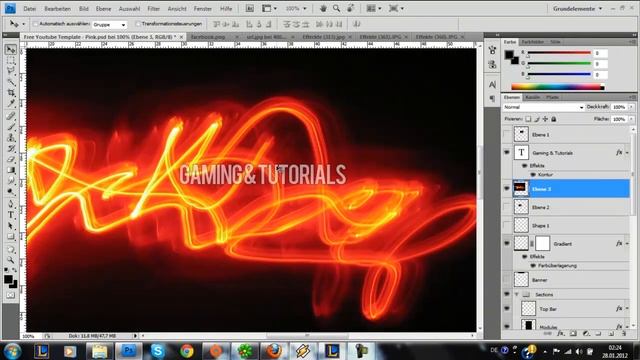Click foreground color swatch in toolbox
Viewport: 640px width, 360px height.
[8, 279]
